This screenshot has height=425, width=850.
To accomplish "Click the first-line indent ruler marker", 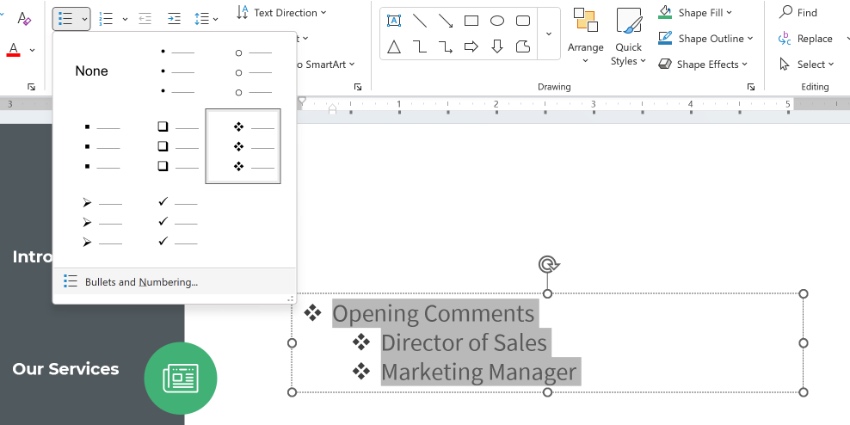I will [302, 101].
